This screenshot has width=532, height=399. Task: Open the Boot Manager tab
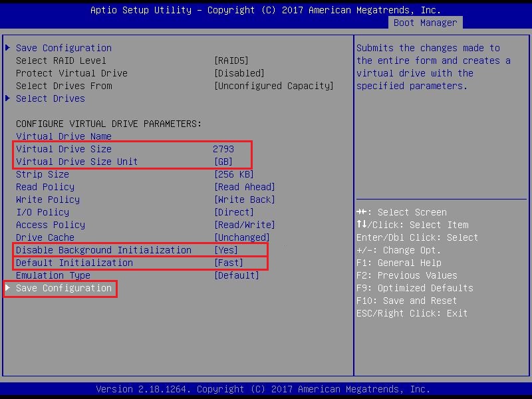(x=425, y=23)
